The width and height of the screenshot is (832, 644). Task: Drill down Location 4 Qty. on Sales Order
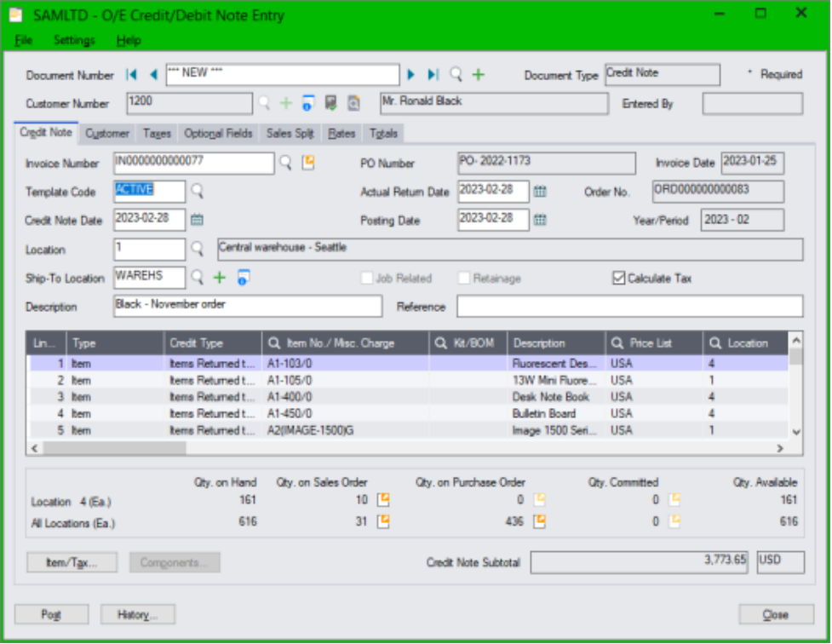(x=383, y=499)
